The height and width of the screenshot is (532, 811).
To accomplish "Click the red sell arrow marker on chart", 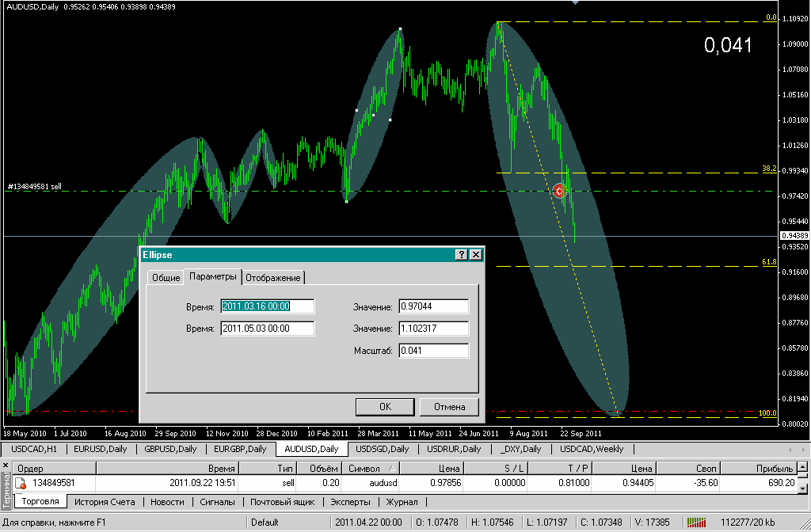I will click(x=560, y=191).
